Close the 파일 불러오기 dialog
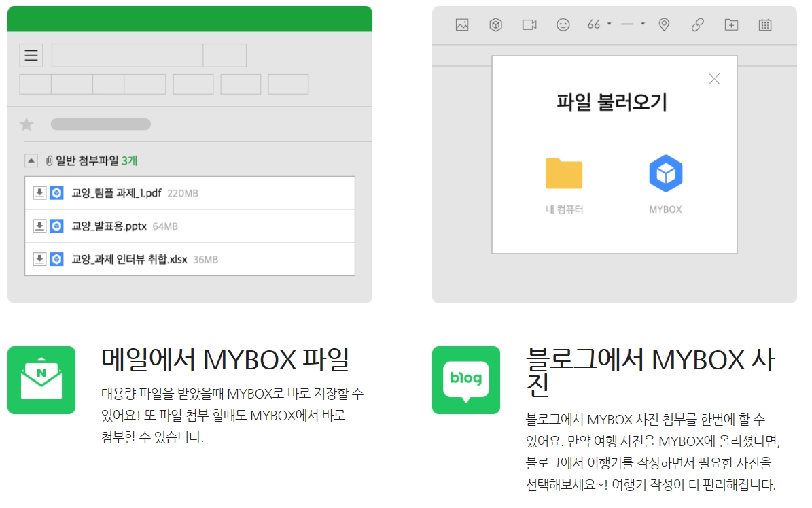The height and width of the screenshot is (508, 812). pyautogui.click(x=714, y=79)
